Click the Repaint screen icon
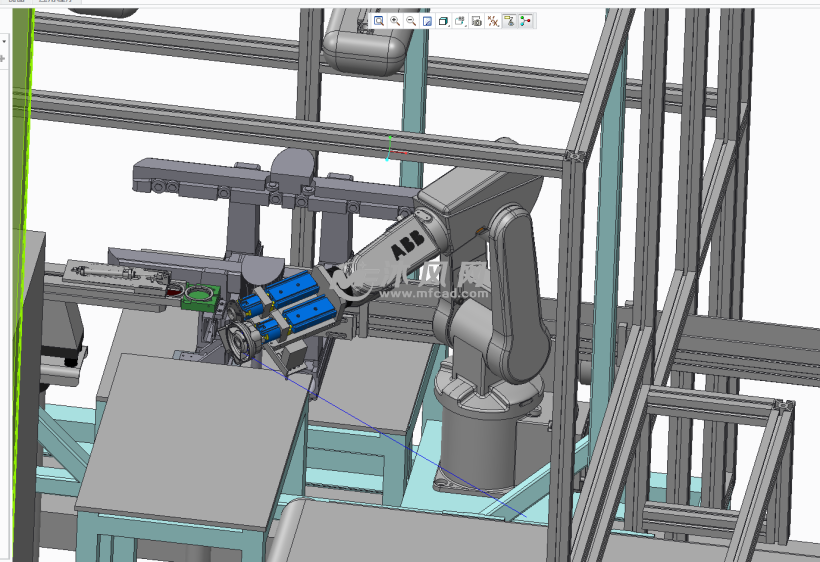The height and width of the screenshot is (562, 820). (x=427, y=20)
